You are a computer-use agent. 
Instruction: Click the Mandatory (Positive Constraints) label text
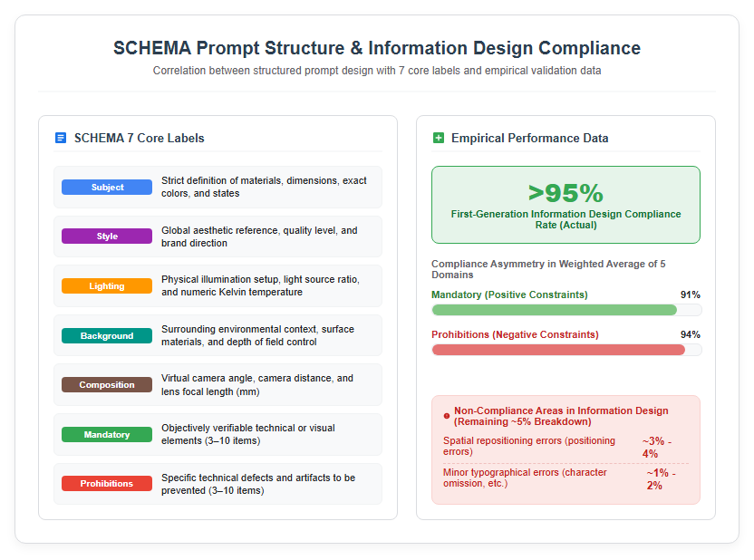tap(509, 294)
